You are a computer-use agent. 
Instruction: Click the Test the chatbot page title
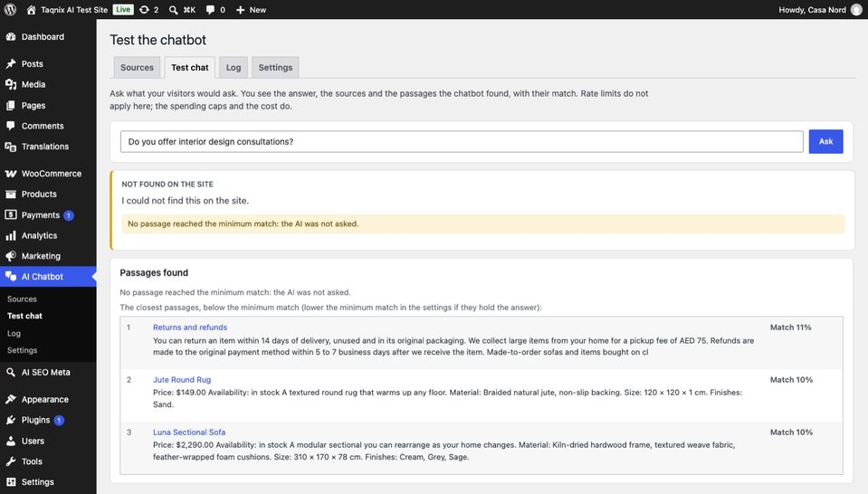157,40
